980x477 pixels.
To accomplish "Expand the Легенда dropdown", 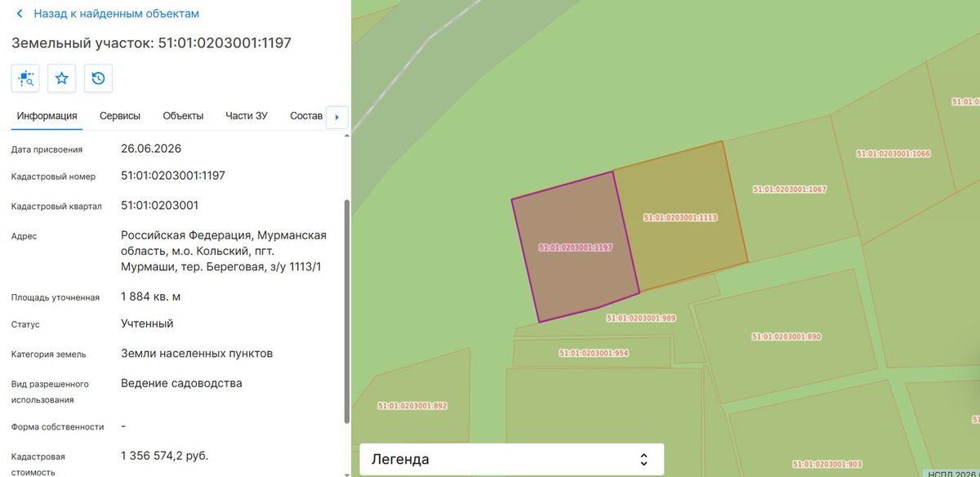I will (511, 459).
